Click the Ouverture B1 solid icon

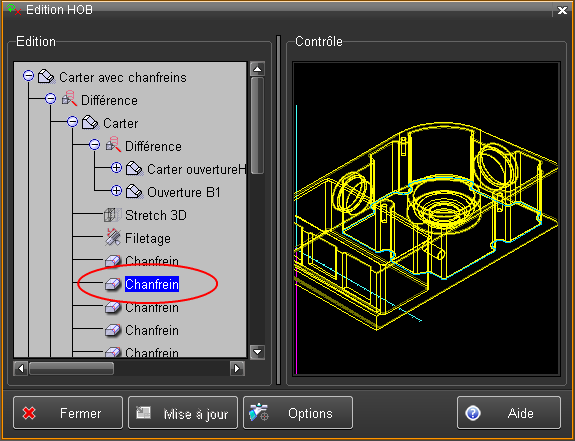click(x=135, y=192)
